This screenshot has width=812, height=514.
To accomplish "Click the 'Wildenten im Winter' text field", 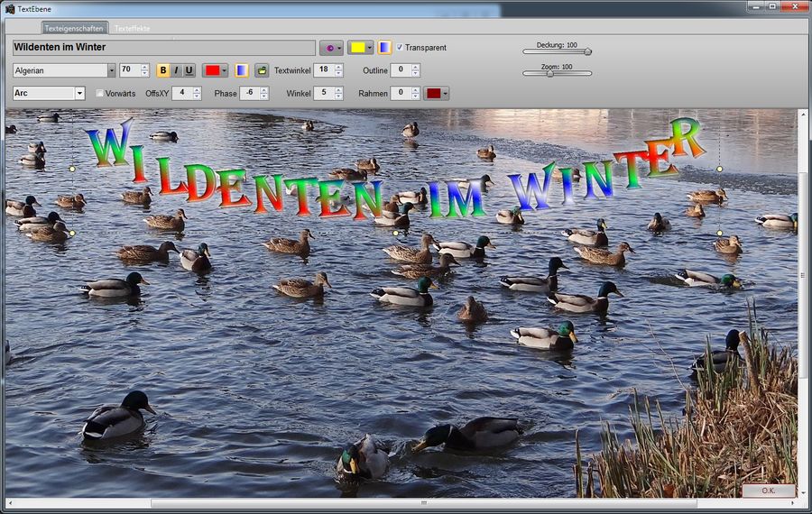I will click(x=163, y=48).
